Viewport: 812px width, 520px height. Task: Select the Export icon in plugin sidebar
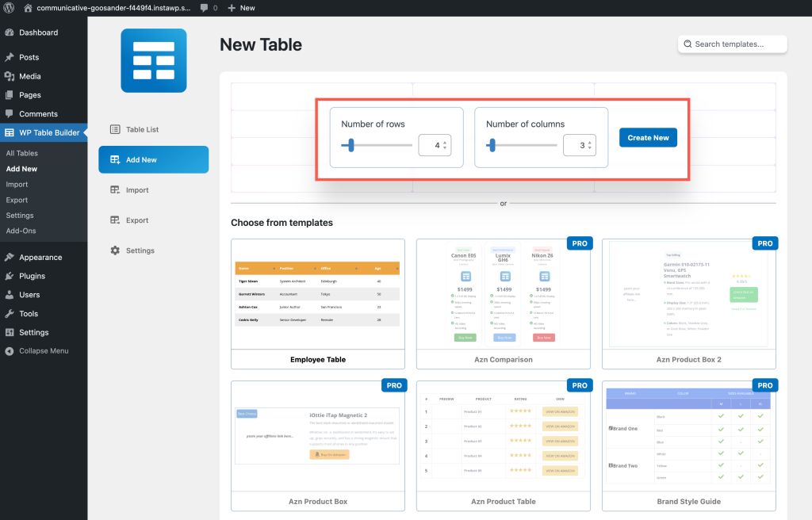[115, 220]
